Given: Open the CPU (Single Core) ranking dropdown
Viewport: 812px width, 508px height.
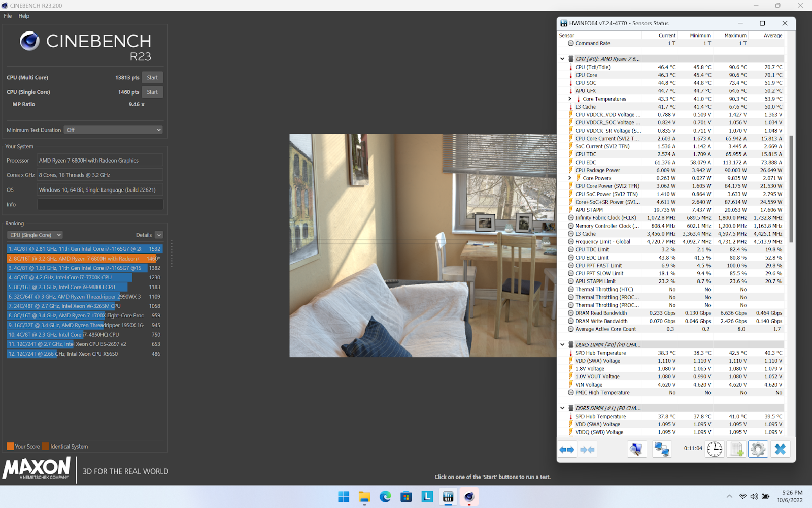Looking at the screenshot, I should coord(35,235).
